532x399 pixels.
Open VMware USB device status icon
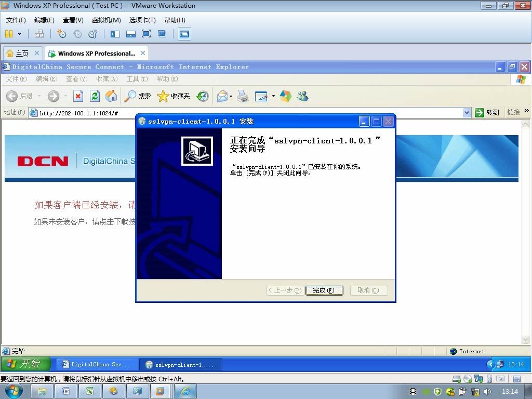click(x=489, y=379)
